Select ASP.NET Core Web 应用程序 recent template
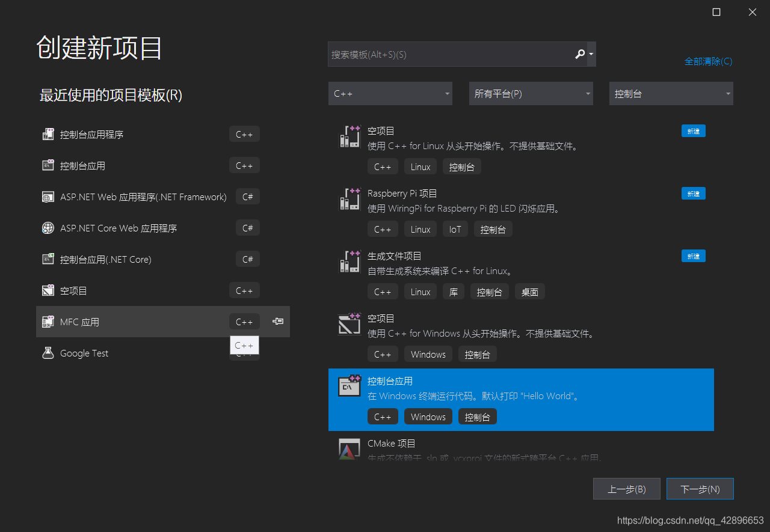 point(163,228)
